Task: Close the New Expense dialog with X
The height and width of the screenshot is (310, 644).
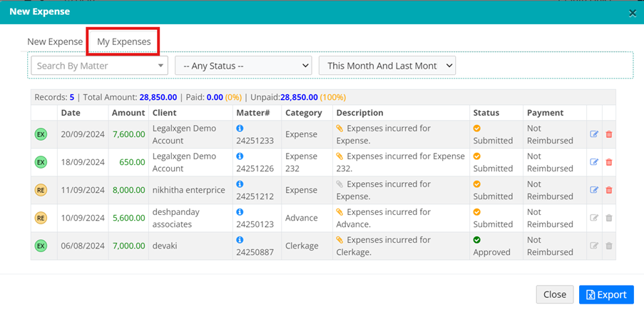Action: (x=632, y=12)
